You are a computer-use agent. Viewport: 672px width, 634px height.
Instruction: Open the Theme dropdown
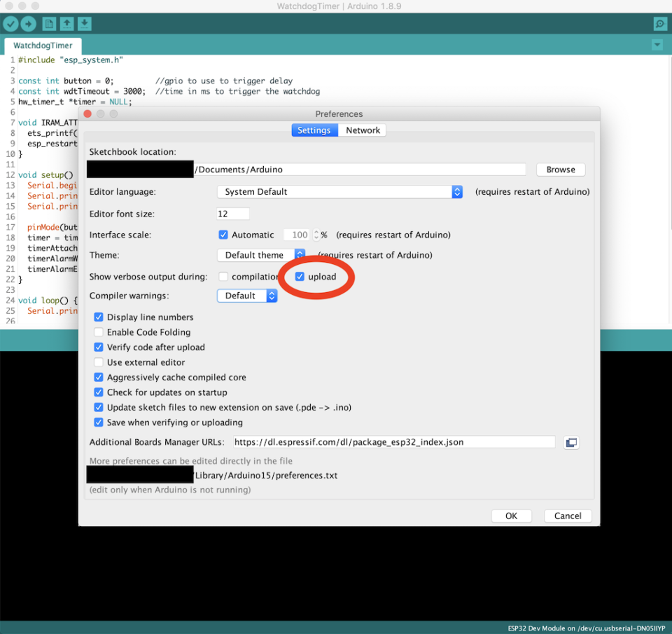[300, 255]
